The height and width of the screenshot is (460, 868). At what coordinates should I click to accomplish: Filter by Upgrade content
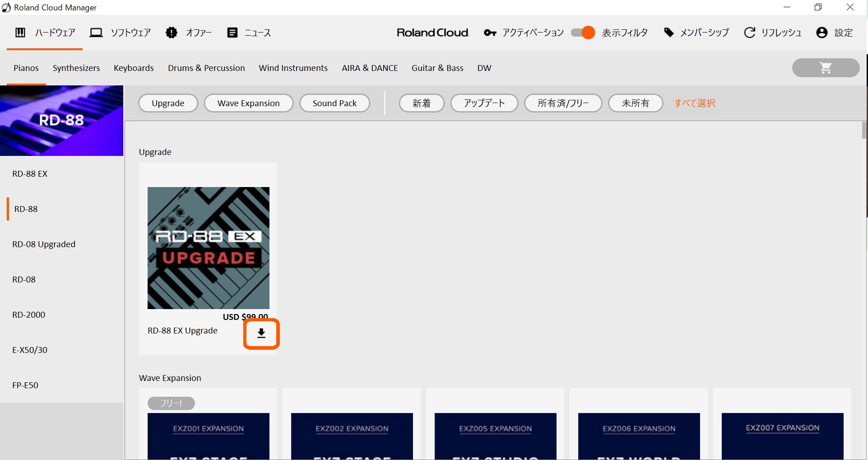tap(168, 103)
